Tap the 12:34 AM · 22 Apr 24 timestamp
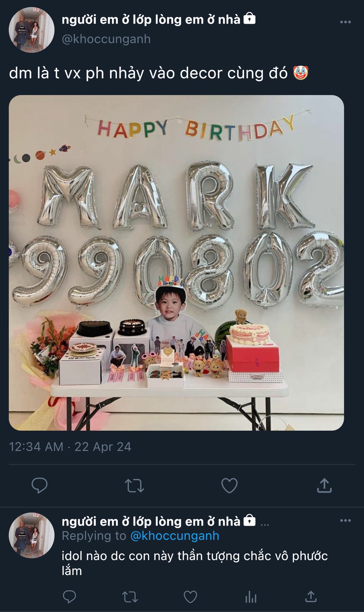The width and height of the screenshot is (364, 612). 70,447
